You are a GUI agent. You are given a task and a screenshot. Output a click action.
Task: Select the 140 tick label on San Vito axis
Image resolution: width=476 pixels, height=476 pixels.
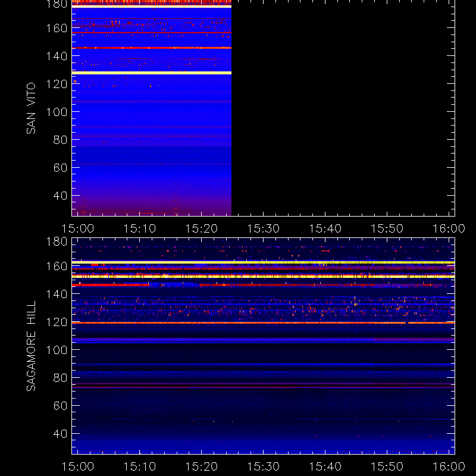[57, 56]
